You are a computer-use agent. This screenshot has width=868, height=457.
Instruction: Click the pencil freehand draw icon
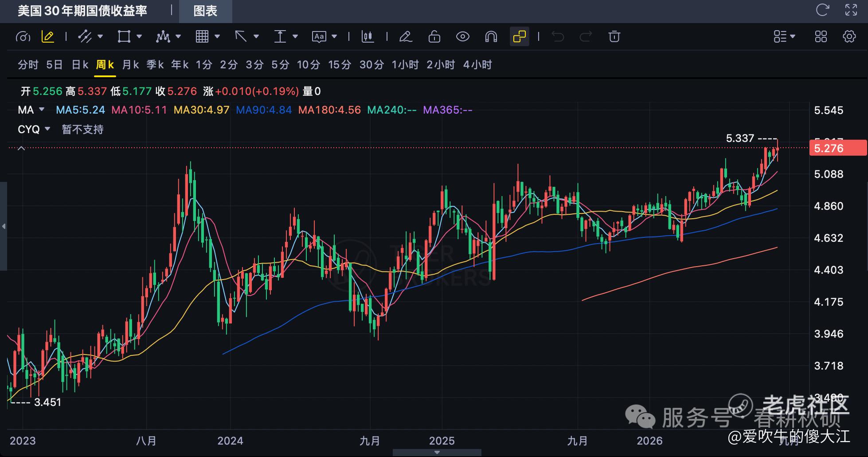click(x=406, y=37)
